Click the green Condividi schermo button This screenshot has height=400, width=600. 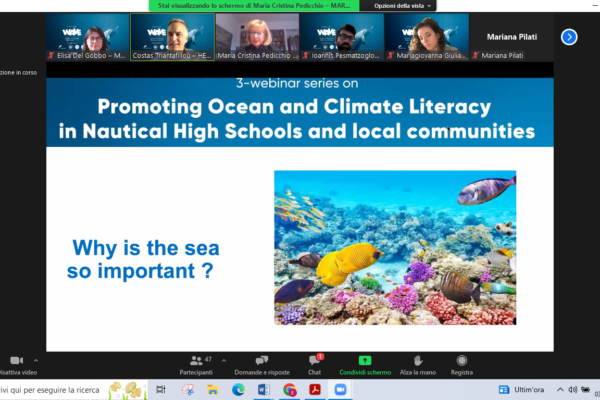[364, 363]
